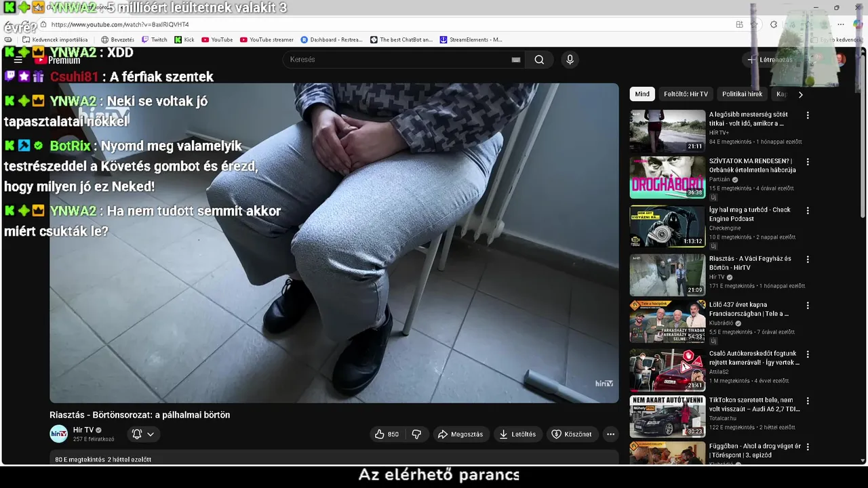Open options for 'Lölő 437 évet kapna' video
This screenshot has width=868, height=488.
pyautogui.click(x=808, y=306)
